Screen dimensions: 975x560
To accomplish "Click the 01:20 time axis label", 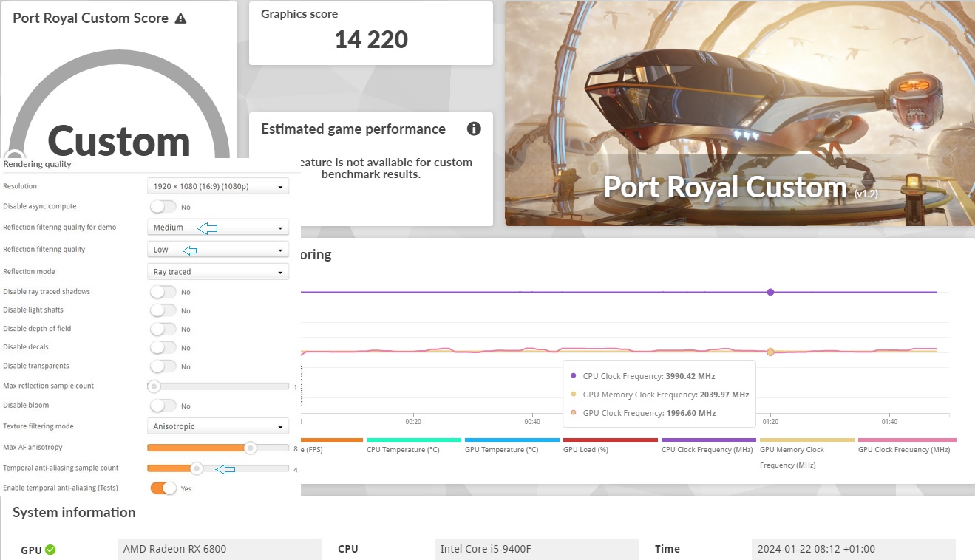I will pos(770,422).
